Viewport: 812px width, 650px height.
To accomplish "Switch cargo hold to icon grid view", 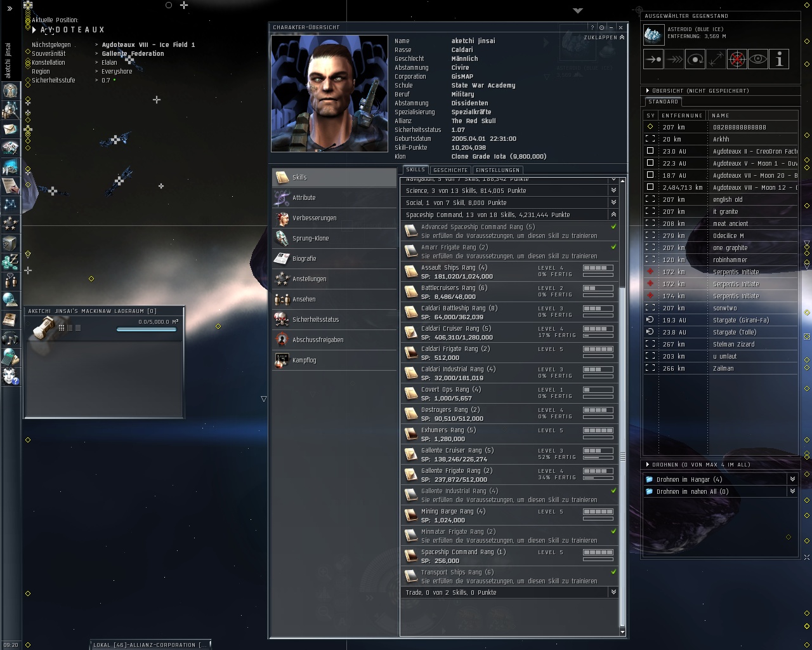I will point(62,328).
